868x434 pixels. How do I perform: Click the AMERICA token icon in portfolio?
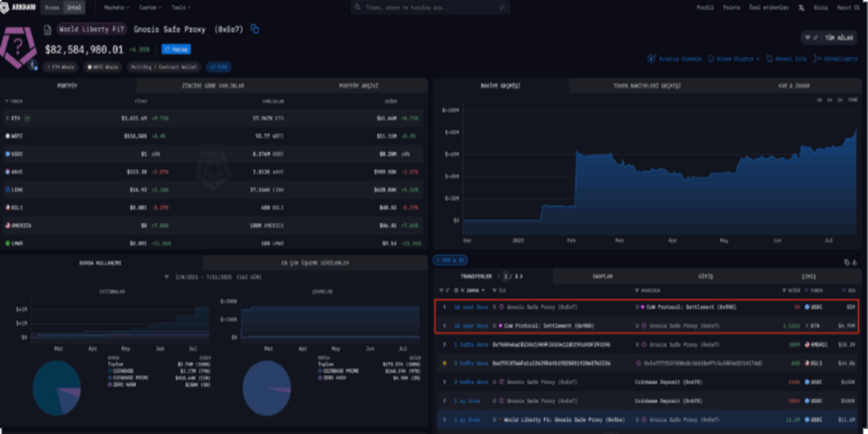coord(8,225)
